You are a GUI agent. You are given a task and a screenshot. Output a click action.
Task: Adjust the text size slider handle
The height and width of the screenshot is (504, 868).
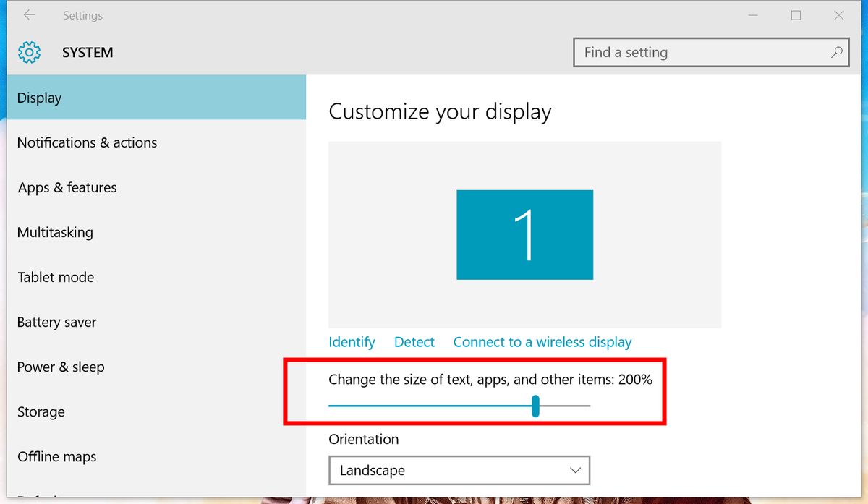pos(535,407)
